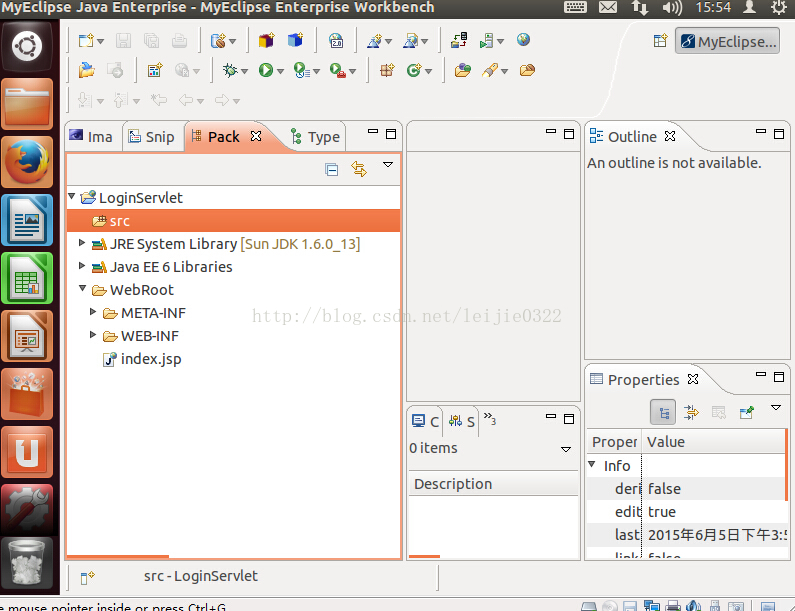The image size is (795, 611).
Task: Expand JRE System Library node
Action: (x=82, y=243)
